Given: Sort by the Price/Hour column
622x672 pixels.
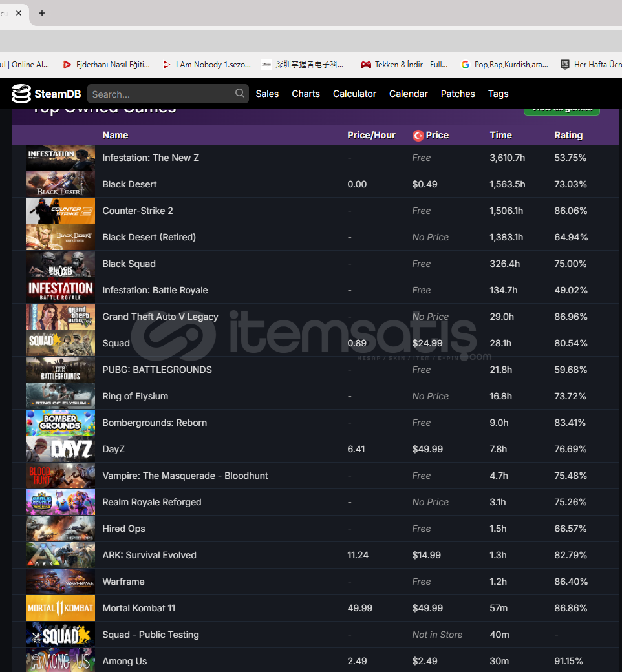Looking at the screenshot, I should (x=372, y=136).
